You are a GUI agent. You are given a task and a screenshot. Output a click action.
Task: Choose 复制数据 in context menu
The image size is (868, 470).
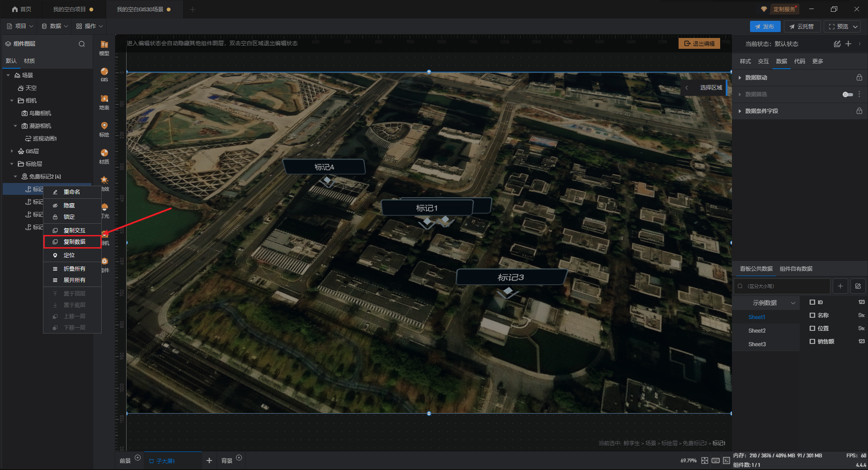pos(72,242)
